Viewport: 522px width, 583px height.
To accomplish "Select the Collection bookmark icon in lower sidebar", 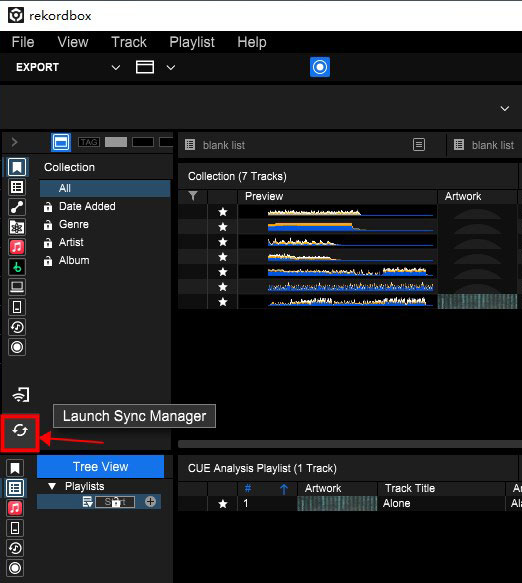I will pos(15,468).
